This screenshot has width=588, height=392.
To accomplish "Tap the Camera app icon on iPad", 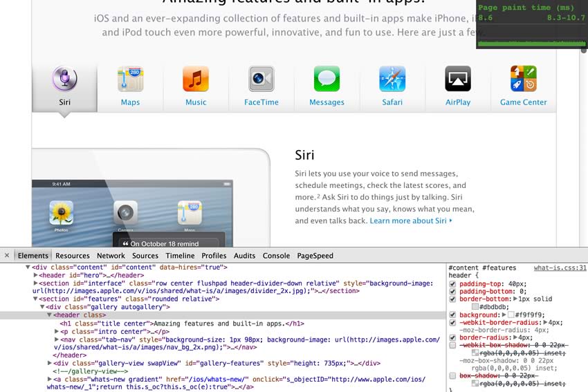I will pos(126,213).
